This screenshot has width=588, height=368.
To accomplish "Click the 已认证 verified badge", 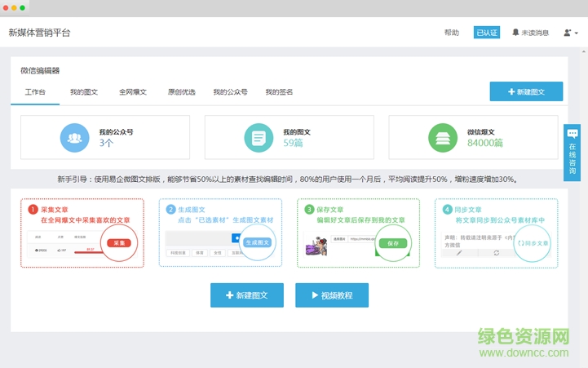I will [x=486, y=33].
